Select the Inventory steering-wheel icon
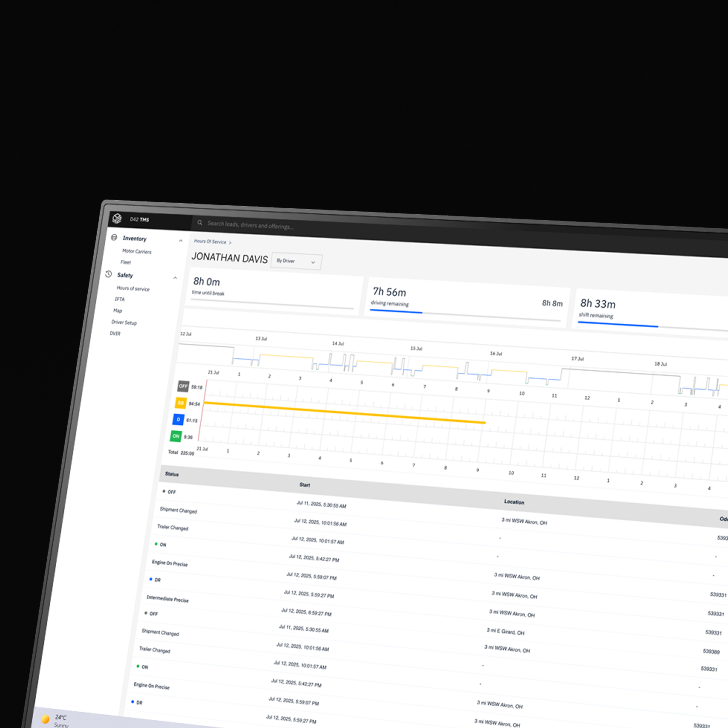Image resolution: width=728 pixels, height=728 pixels. click(114, 237)
